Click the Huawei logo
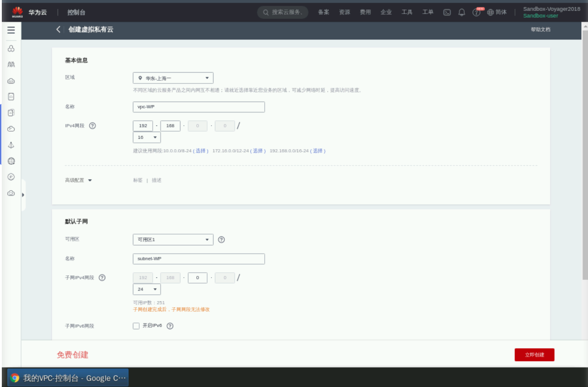Viewport: 588px width, 387px height. 17,12
